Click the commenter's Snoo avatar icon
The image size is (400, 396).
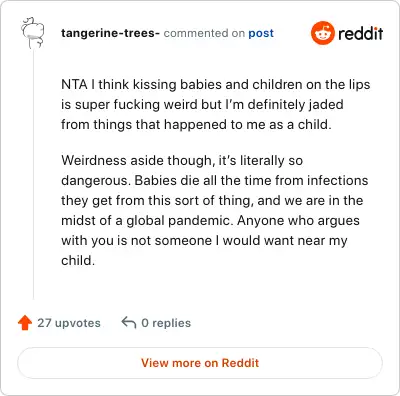click(32, 33)
